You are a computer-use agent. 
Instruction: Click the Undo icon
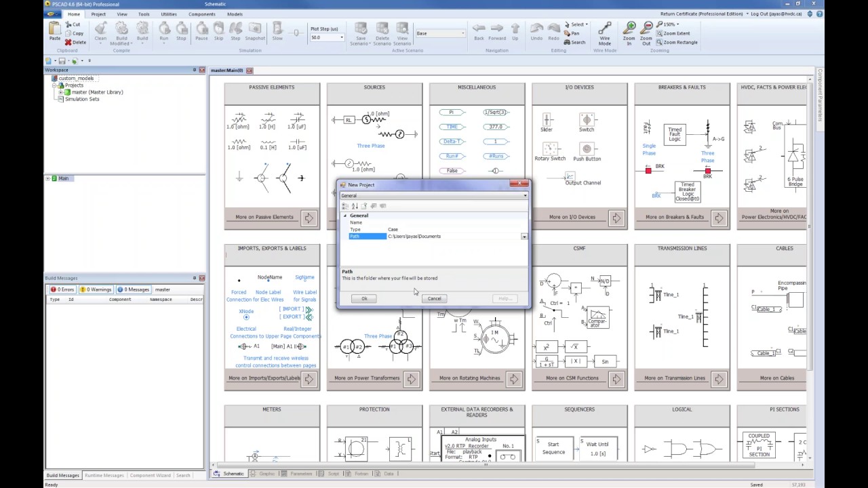pos(536,28)
